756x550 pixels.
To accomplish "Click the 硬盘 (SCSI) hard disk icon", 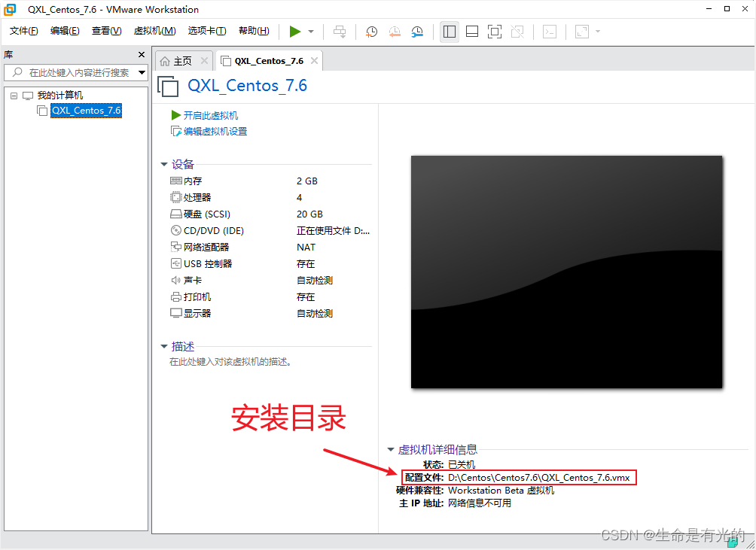I will pos(176,214).
